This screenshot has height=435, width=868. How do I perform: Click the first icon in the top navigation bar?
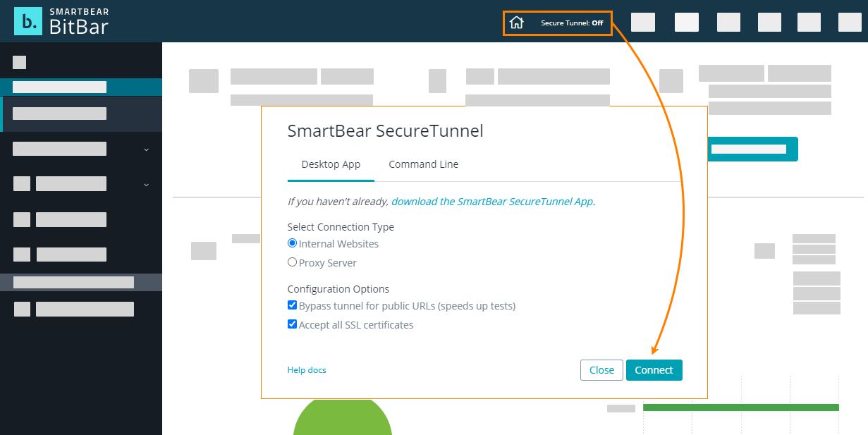pyautogui.click(x=642, y=23)
